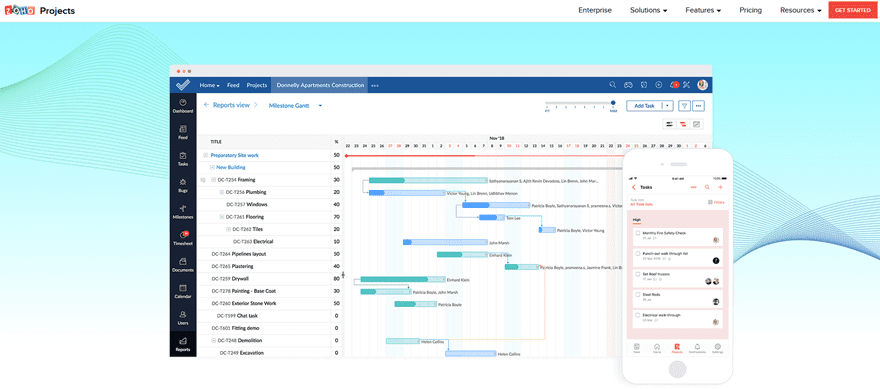Tap the search icon in phone Tasks header

(707, 187)
